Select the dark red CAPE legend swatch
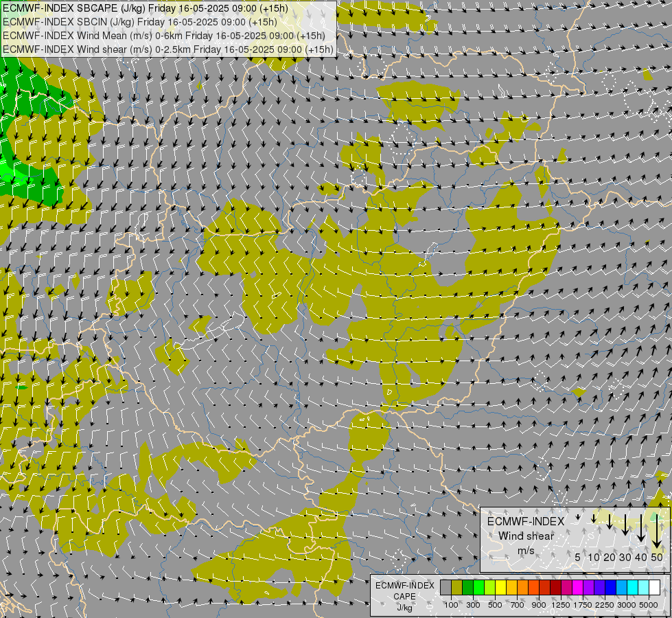Viewport: 672px width, 618px height. point(555,587)
